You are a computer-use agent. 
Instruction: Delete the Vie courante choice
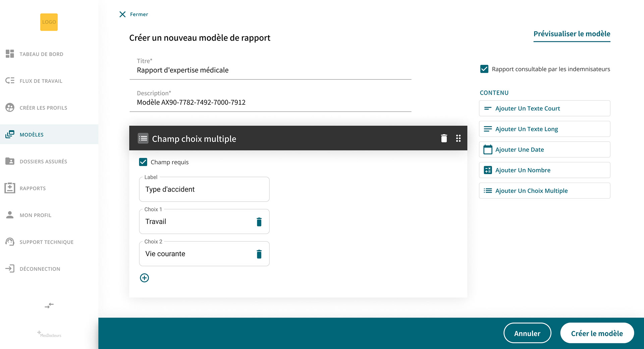[x=259, y=254]
